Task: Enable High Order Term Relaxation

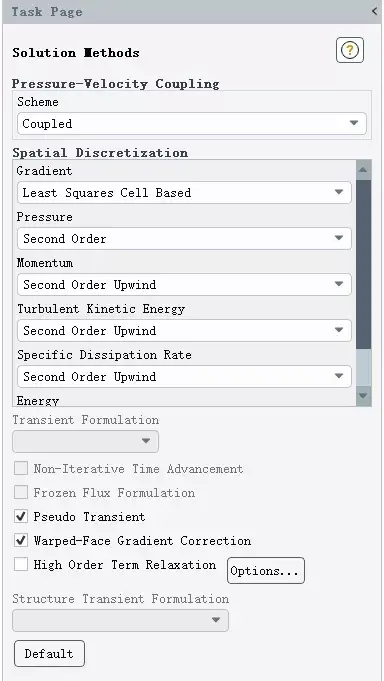Action: pos(21,564)
